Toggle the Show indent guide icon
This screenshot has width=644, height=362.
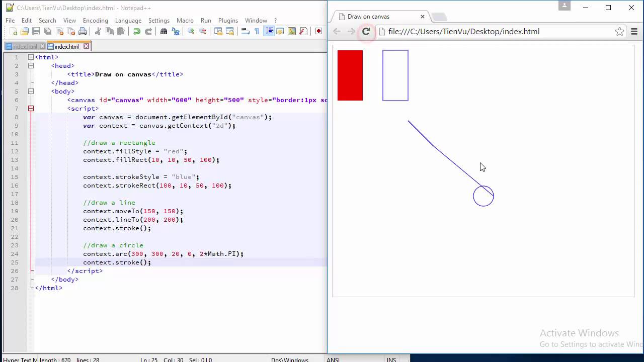click(269, 31)
